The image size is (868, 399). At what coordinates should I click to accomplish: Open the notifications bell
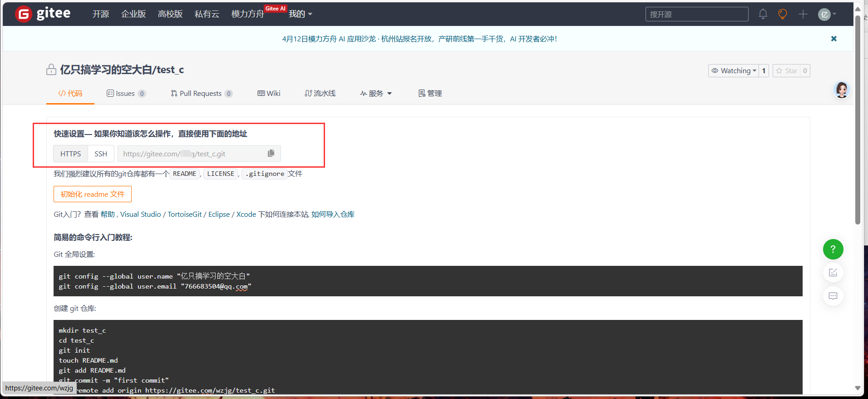pyautogui.click(x=763, y=14)
